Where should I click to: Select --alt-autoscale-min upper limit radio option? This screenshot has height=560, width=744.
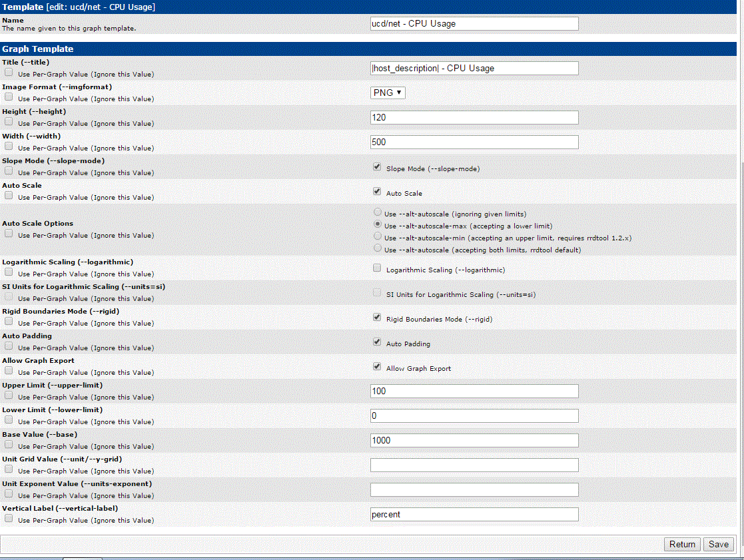pyautogui.click(x=378, y=236)
